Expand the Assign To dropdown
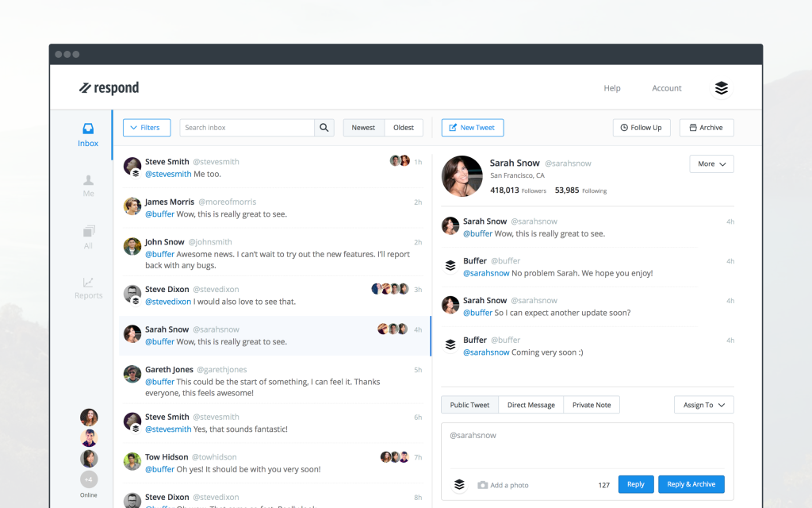The width and height of the screenshot is (812, 508). pos(703,404)
